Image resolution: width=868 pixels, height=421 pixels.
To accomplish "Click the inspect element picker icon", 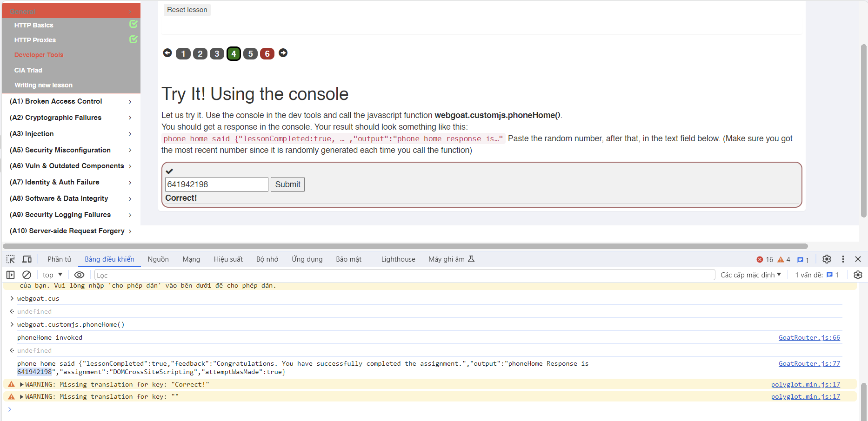I will coord(10,259).
